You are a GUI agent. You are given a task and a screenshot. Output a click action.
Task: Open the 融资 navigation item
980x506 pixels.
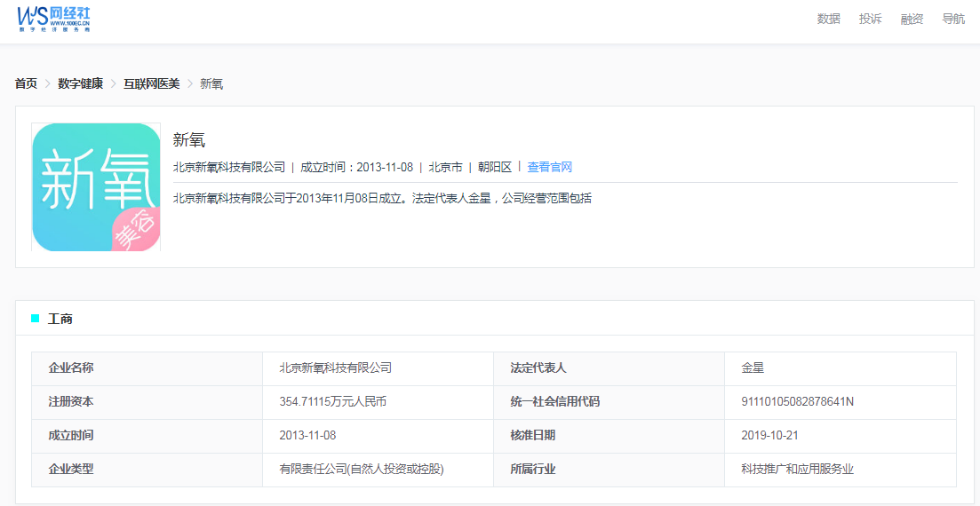point(912,19)
